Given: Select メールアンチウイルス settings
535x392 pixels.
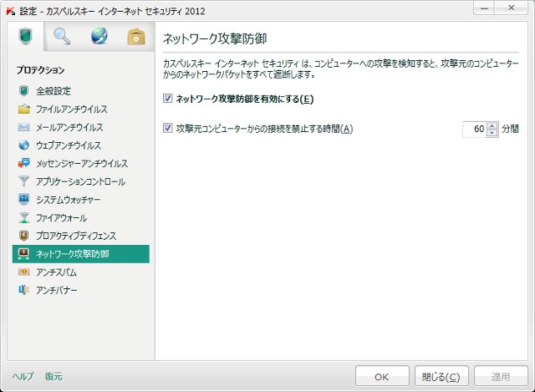Looking at the screenshot, I should pos(81,127).
